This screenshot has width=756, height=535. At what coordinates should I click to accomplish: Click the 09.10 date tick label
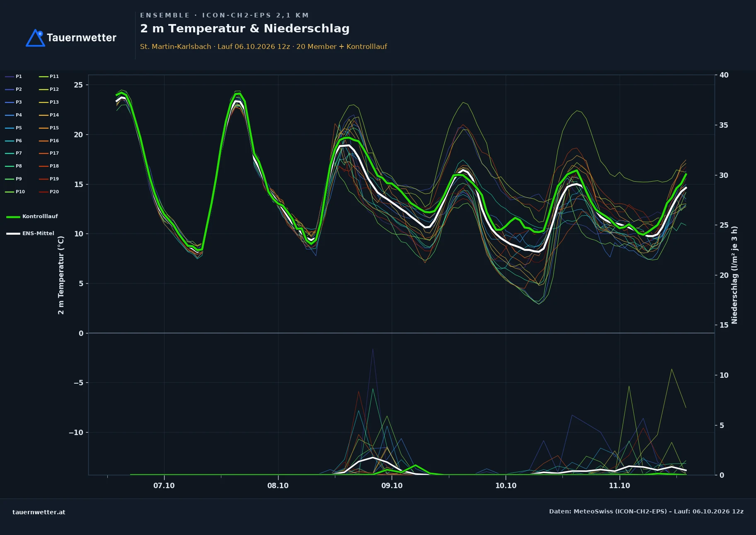click(392, 486)
